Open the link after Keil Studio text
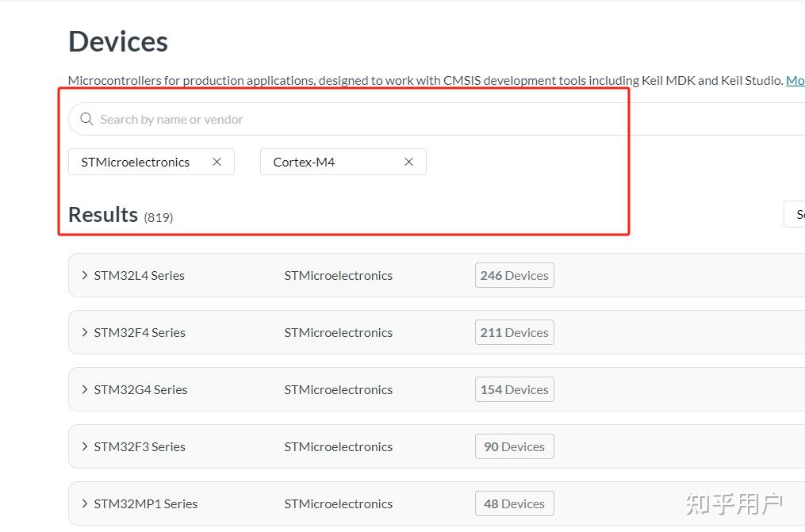The height and width of the screenshot is (532, 805). click(795, 80)
